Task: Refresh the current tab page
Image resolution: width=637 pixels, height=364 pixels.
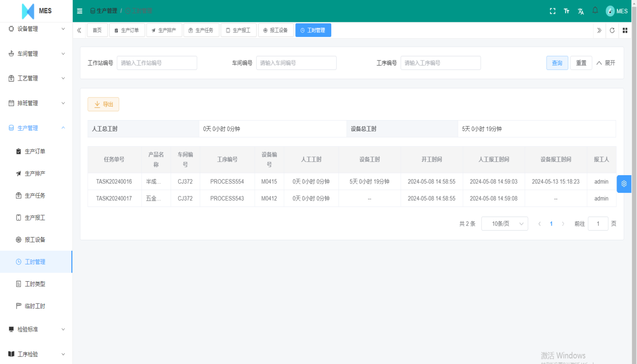Action: pyautogui.click(x=612, y=30)
